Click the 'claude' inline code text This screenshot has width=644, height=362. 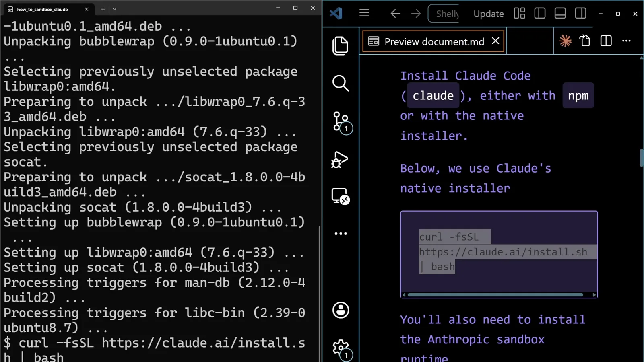433,96
